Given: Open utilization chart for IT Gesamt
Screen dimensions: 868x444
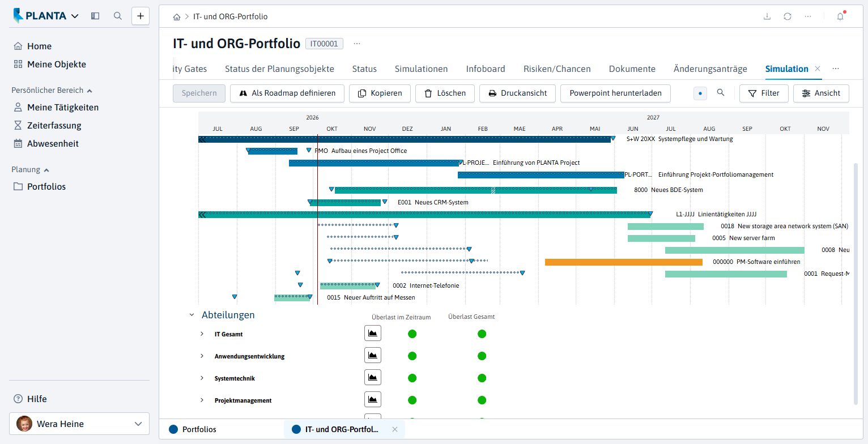Looking at the screenshot, I should [373, 333].
